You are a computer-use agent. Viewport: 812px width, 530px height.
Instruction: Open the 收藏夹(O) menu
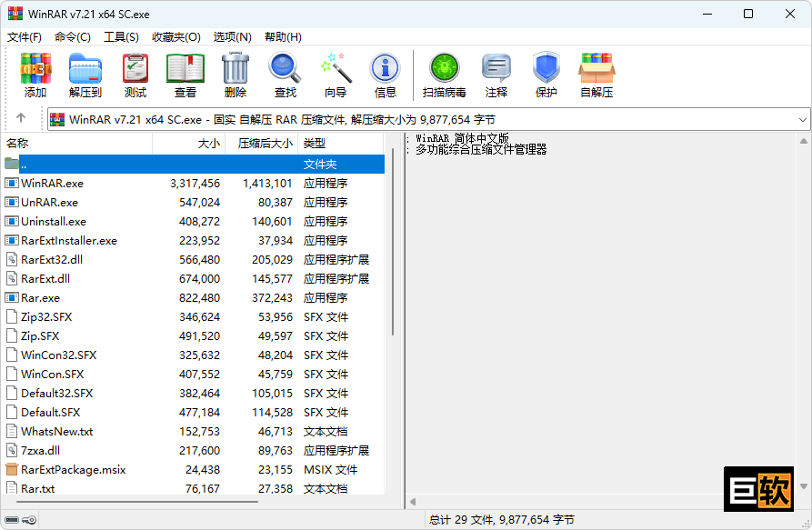click(176, 36)
